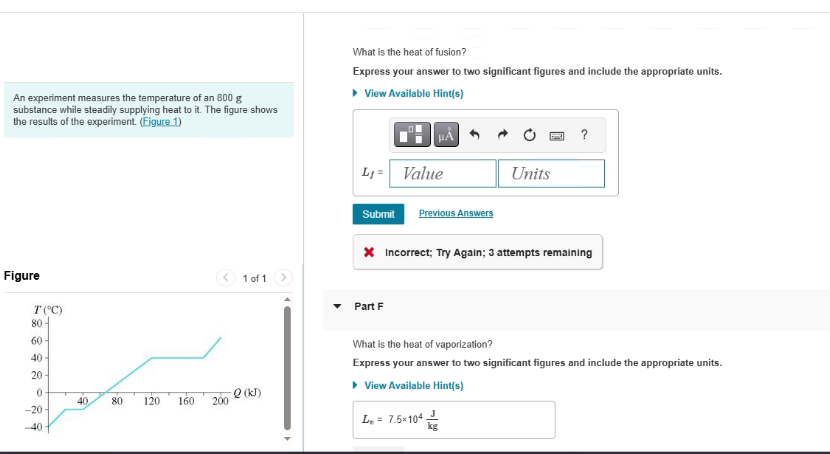Click the figure panel vertical scrollbar

[x=287, y=368]
